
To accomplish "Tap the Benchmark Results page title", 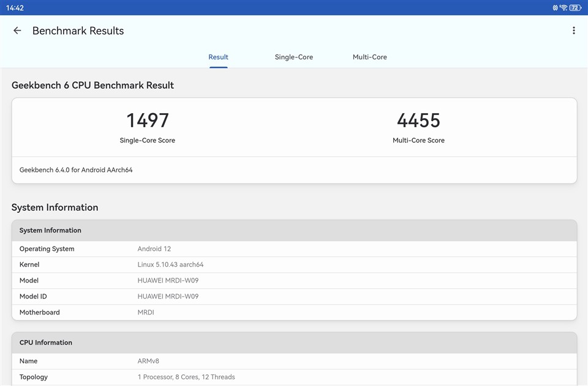I will 78,31.
